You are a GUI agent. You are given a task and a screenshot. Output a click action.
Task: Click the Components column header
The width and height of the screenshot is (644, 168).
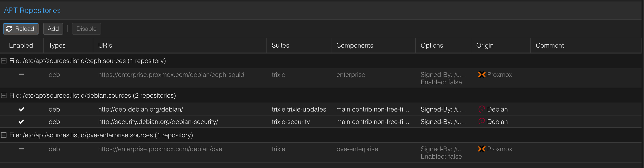354,45
